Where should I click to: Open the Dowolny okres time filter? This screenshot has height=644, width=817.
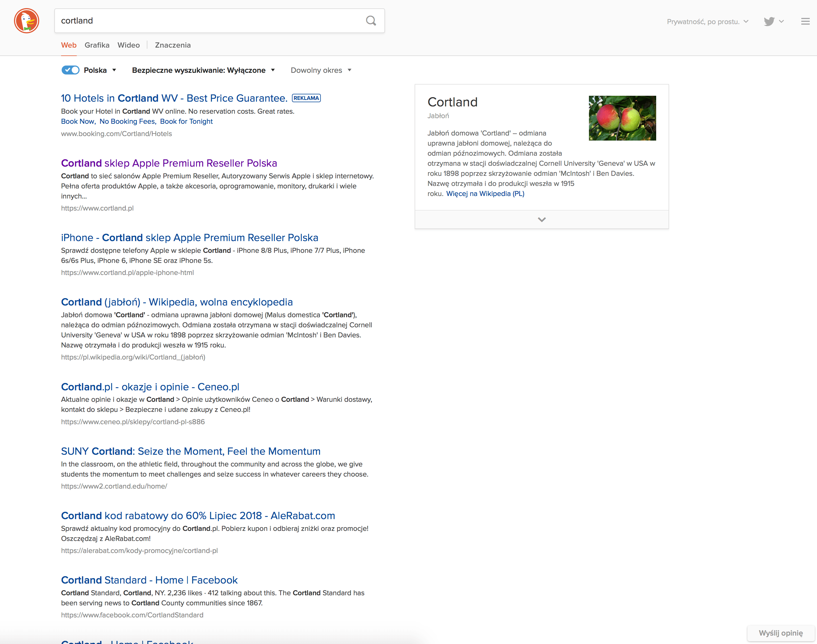tap(321, 70)
